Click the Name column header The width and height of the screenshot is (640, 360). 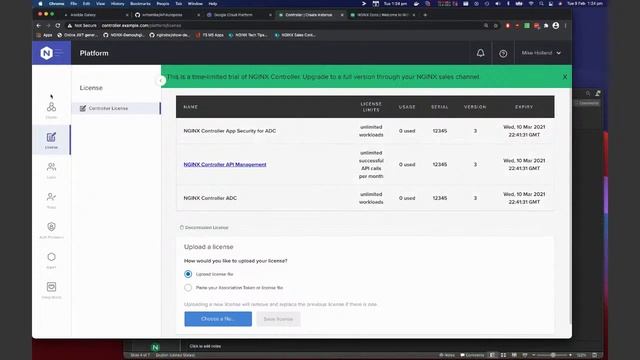click(x=191, y=107)
